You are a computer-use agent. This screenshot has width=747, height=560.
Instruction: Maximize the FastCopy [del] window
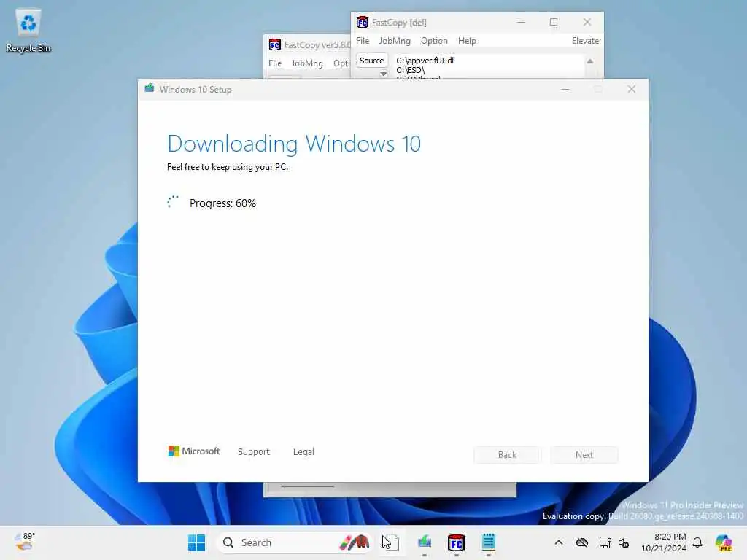554,22
